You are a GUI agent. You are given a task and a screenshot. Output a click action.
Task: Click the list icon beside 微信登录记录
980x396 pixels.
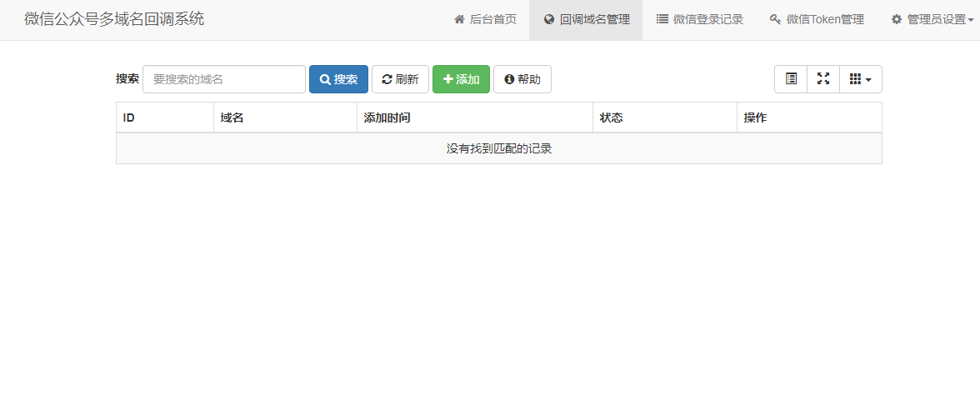[662, 19]
